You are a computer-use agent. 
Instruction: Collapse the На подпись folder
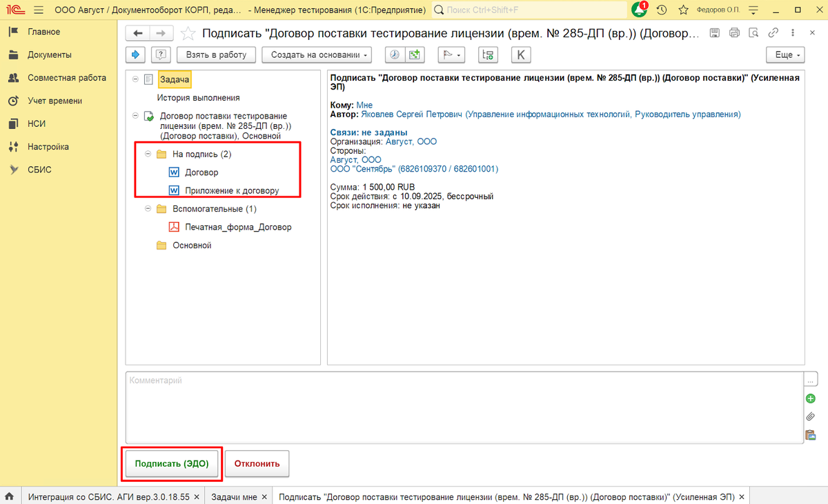pyautogui.click(x=148, y=154)
